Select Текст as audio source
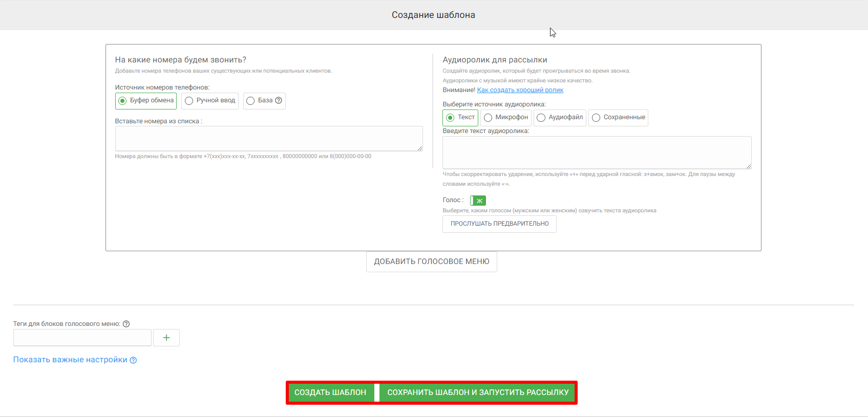 pos(451,118)
